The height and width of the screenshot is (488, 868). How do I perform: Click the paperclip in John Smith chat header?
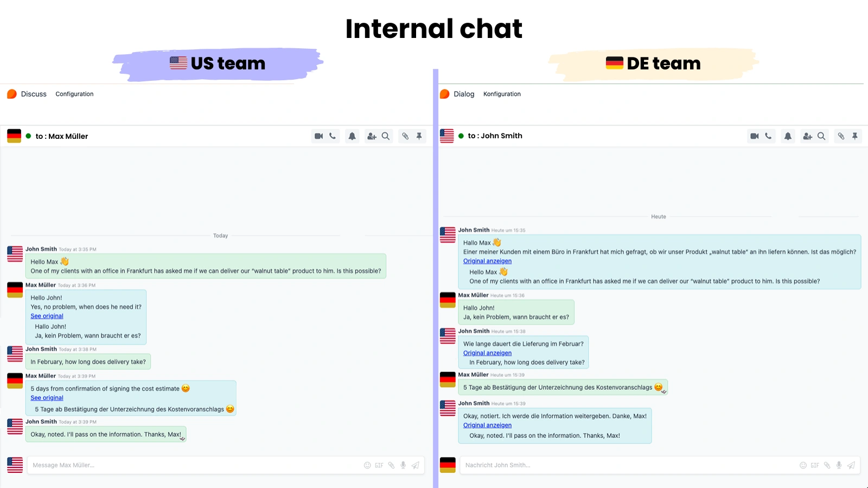point(841,136)
